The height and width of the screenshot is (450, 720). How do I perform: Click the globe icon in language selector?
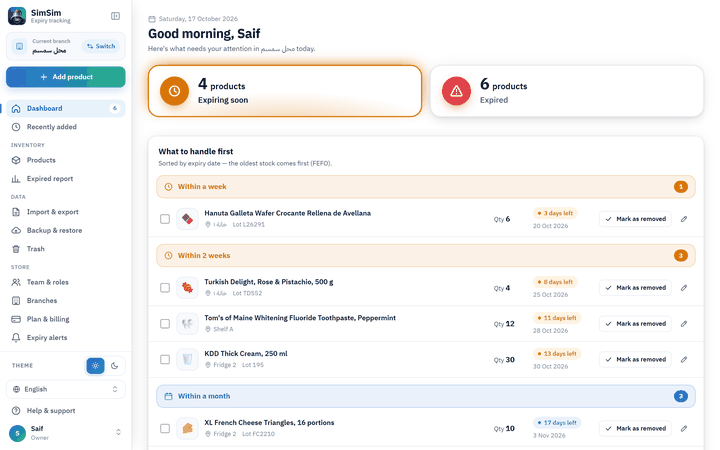(16, 389)
